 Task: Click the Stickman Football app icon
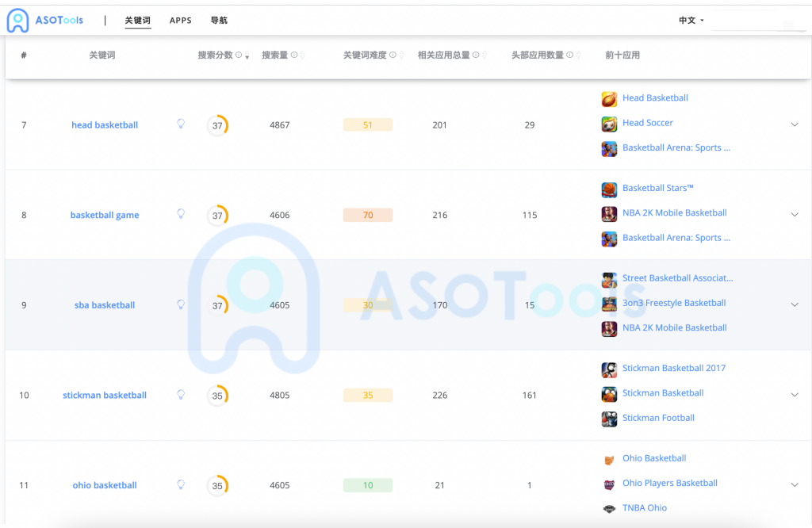[x=609, y=419]
